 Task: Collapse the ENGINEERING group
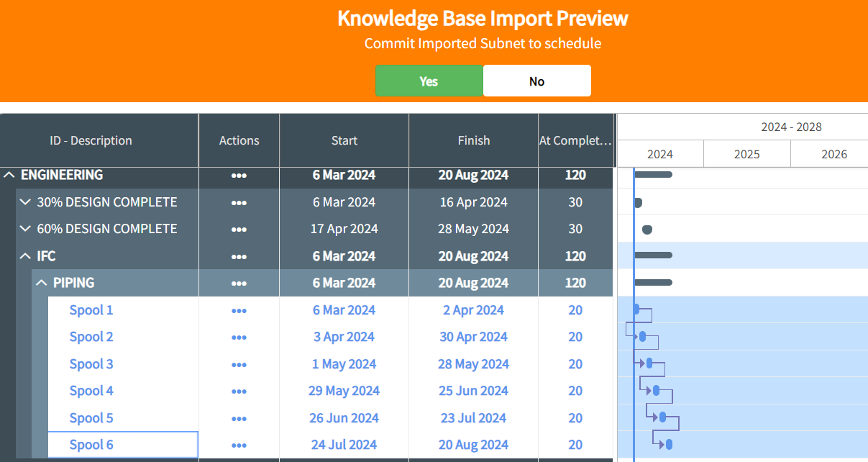9,175
